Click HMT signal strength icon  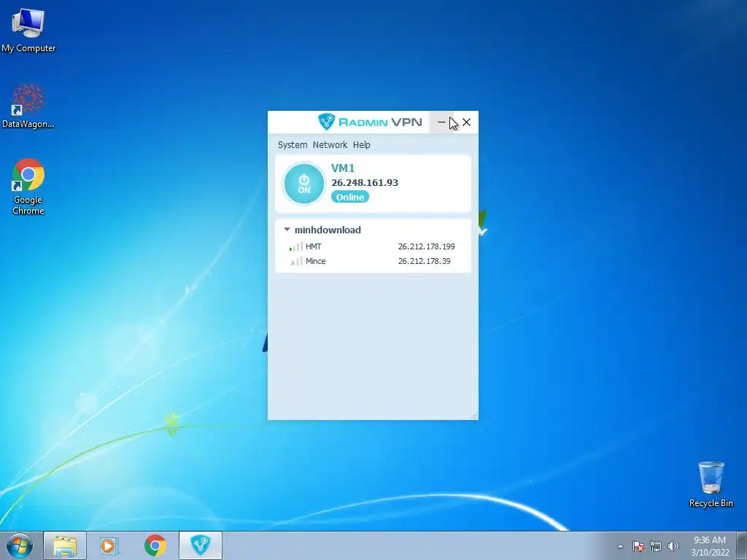[296, 246]
